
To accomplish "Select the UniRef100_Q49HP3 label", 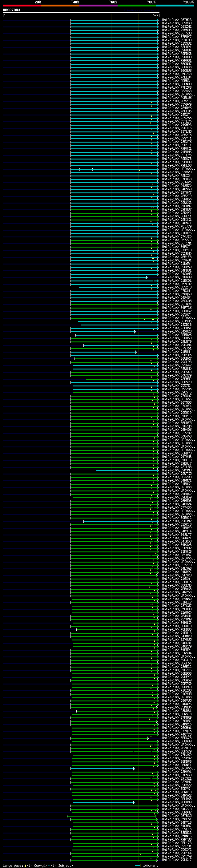I will [176, 125].
